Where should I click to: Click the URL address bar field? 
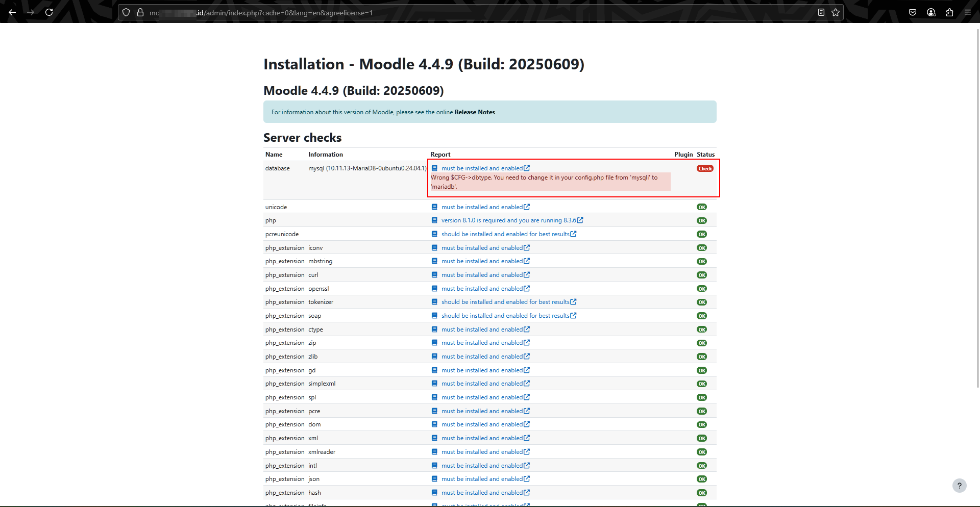click(x=459, y=13)
